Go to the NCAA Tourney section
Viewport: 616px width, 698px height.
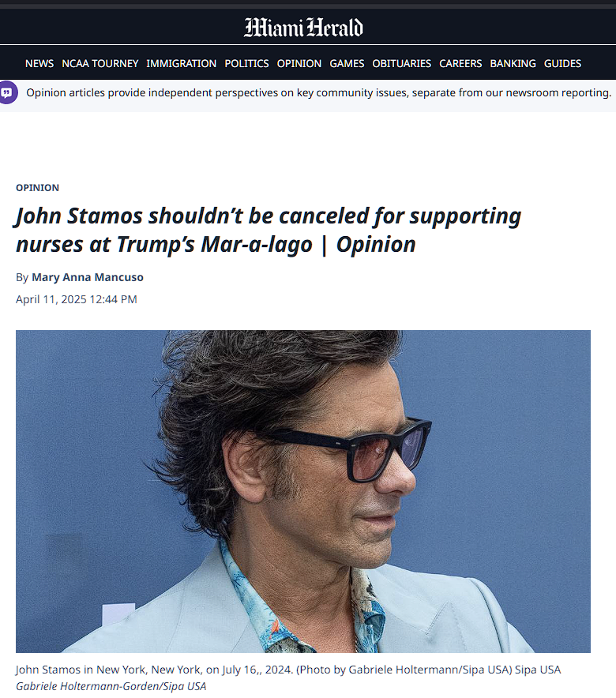tap(100, 64)
